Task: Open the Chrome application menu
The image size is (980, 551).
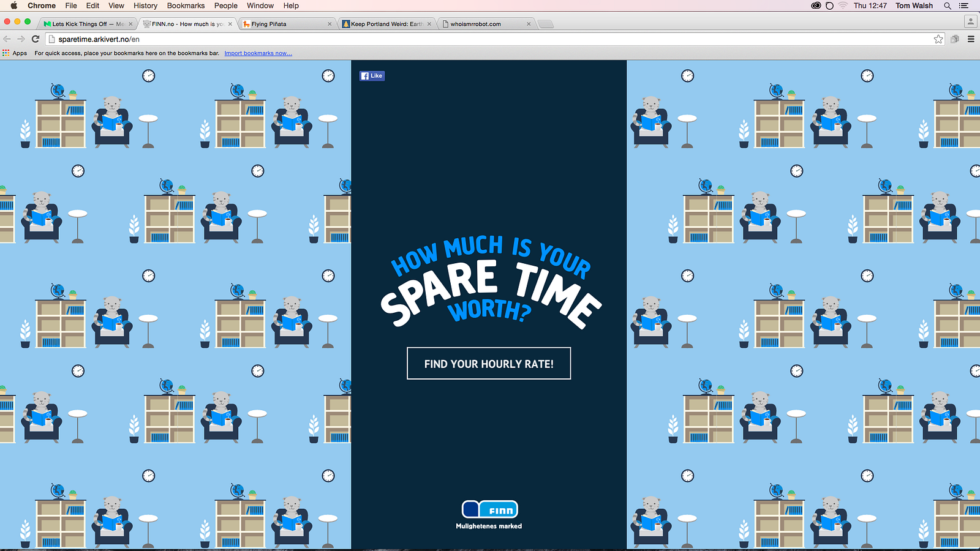Action: coord(42,6)
